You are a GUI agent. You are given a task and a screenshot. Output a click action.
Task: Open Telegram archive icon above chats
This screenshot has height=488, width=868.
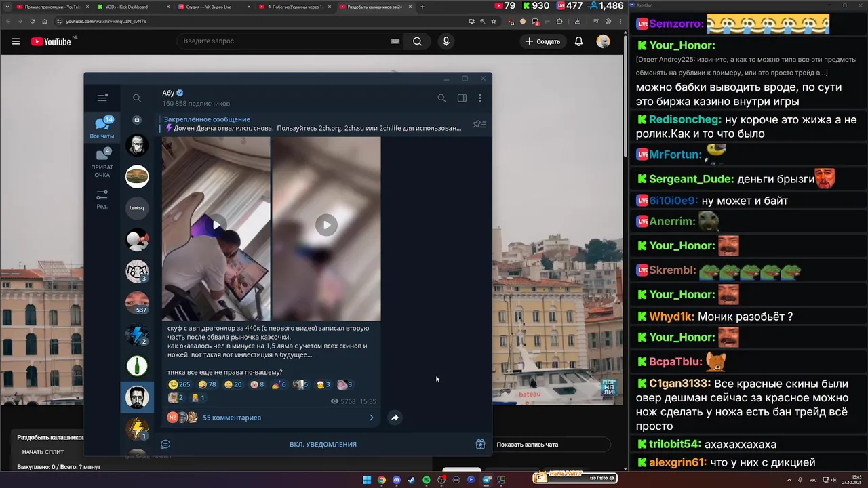click(137, 120)
